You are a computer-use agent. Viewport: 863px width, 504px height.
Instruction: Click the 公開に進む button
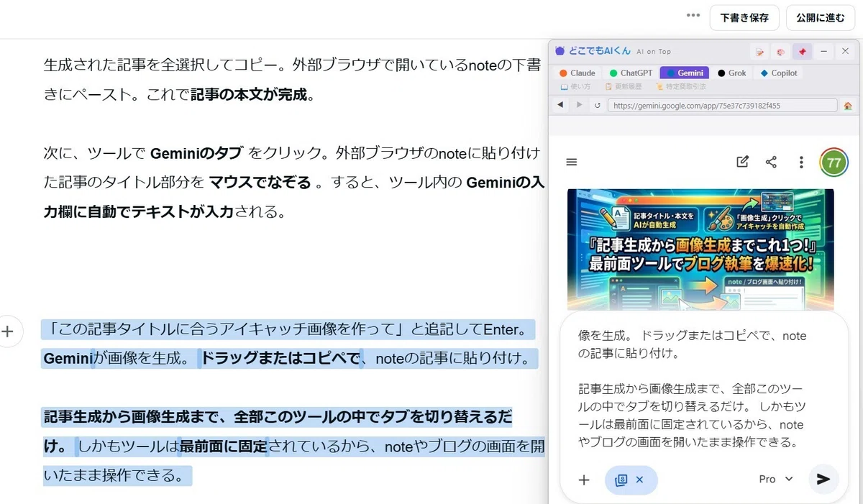[821, 17]
